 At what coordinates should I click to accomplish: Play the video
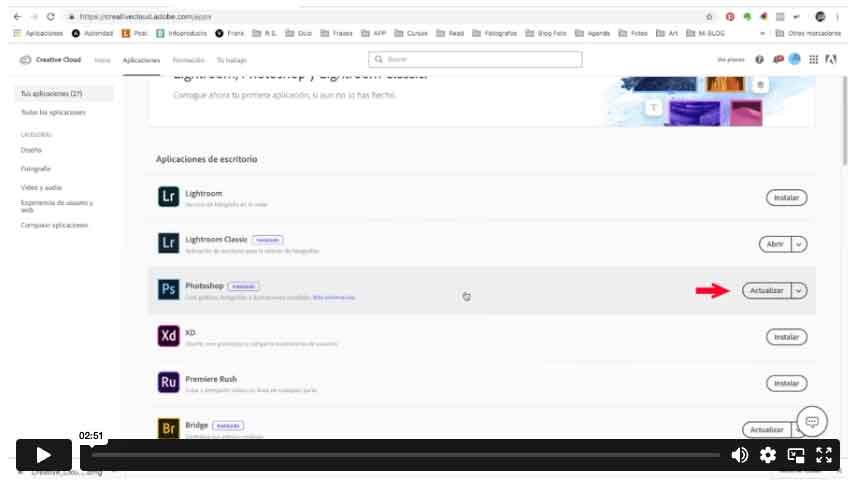(44, 455)
